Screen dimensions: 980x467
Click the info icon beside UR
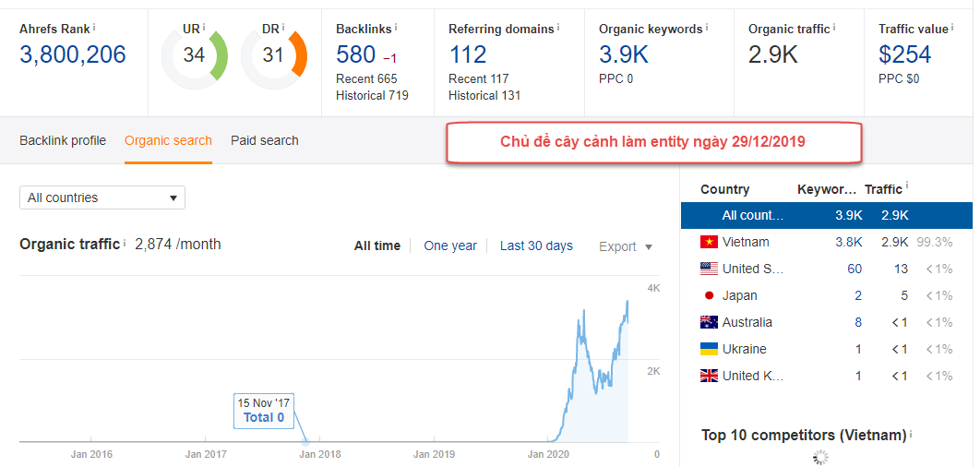pyautogui.click(x=204, y=27)
